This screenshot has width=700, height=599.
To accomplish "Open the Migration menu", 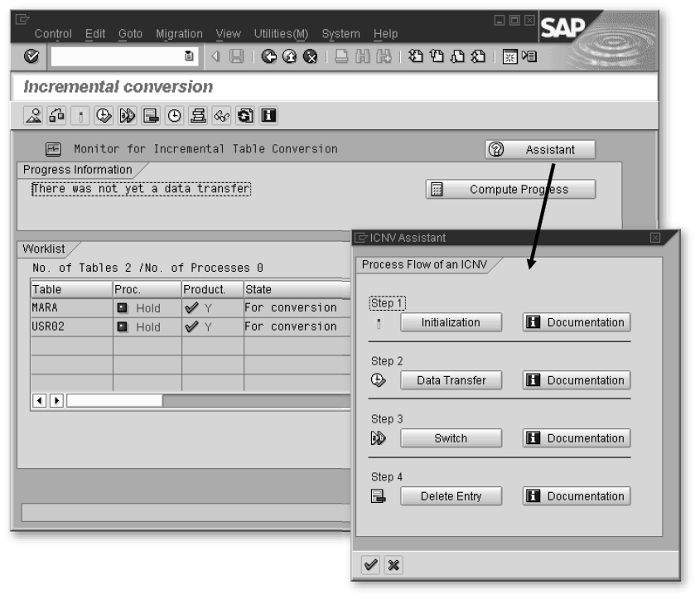I will [179, 33].
